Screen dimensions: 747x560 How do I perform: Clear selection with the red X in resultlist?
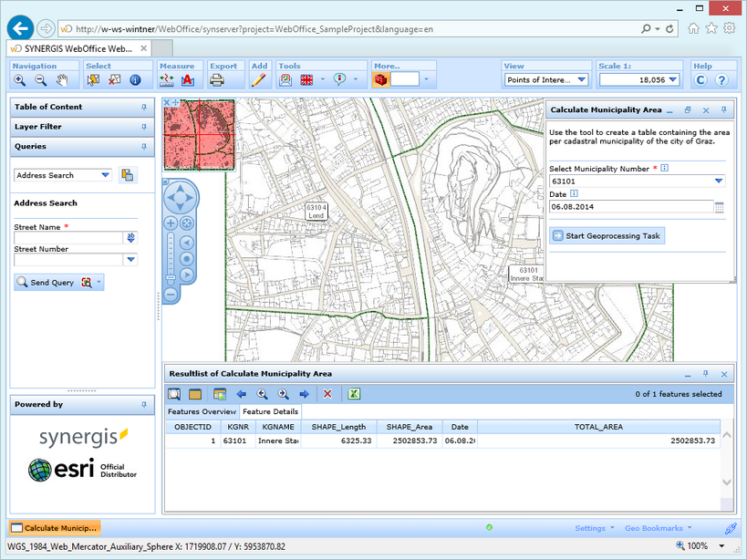coord(327,394)
